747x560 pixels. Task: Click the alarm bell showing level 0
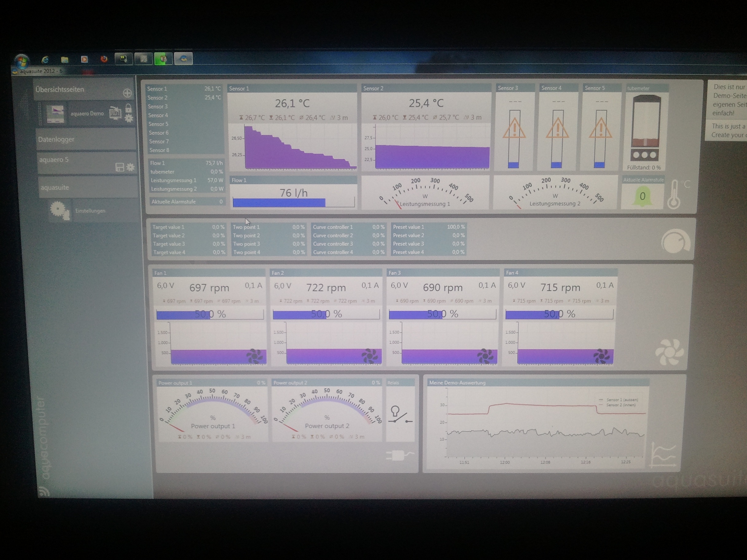(642, 196)
